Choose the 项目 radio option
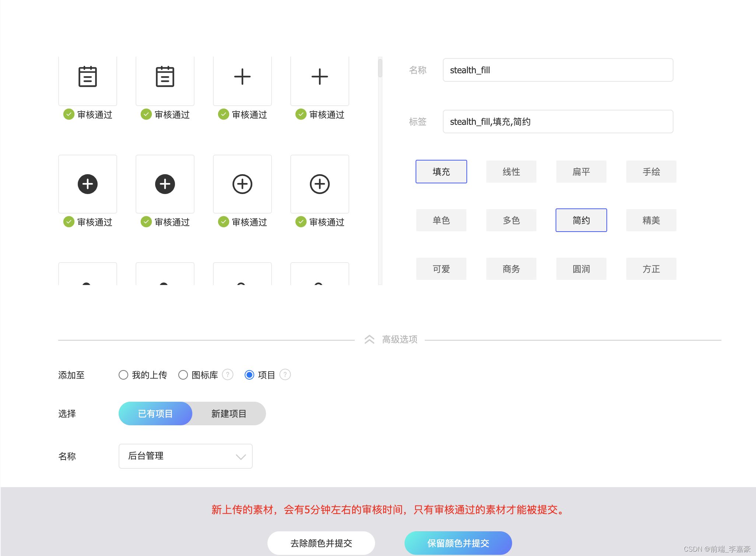Screen dimensions: 756x556 click(249, 375)
